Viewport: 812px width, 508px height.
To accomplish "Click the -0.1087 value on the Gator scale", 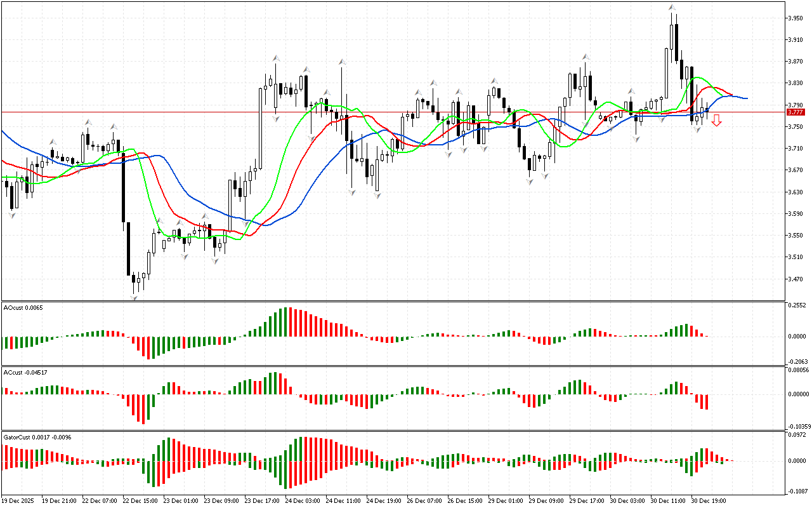I will click(797, 491).
